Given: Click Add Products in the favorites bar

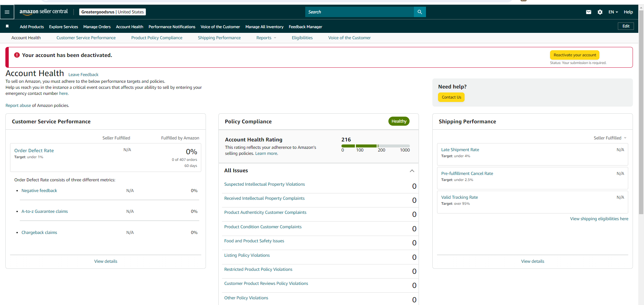Looking at the screenshot, I should [32, 27].
